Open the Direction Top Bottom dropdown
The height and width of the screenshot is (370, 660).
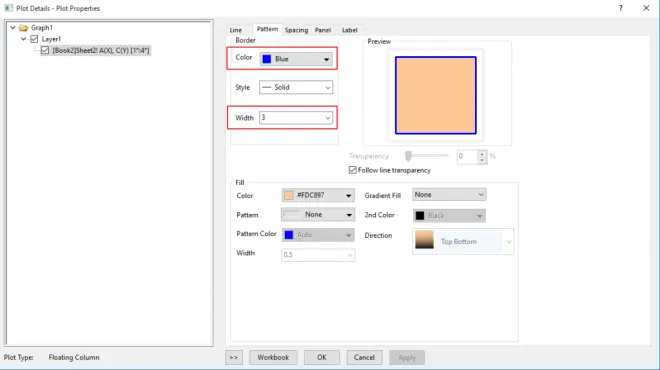(x=463, y=242)
